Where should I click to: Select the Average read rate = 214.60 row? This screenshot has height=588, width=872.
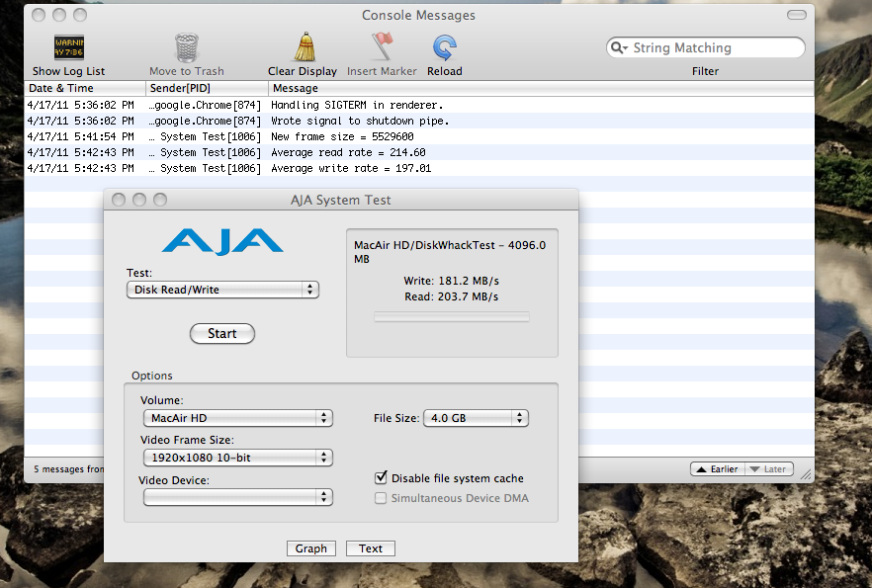click(x=419, y=152)
